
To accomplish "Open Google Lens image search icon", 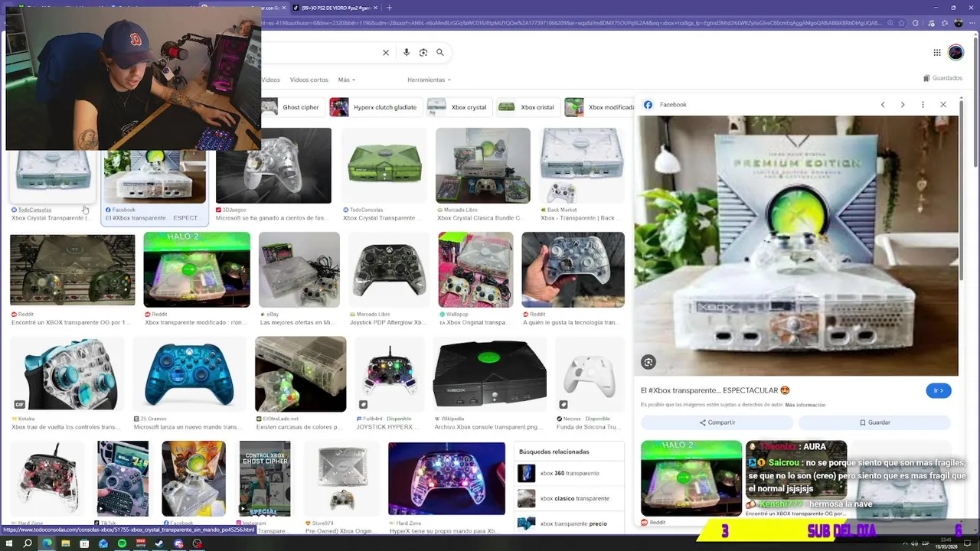I will click(423, 53).
